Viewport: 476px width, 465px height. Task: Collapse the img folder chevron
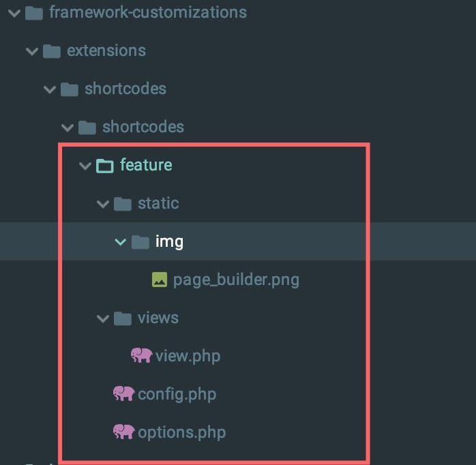point(121,242)
